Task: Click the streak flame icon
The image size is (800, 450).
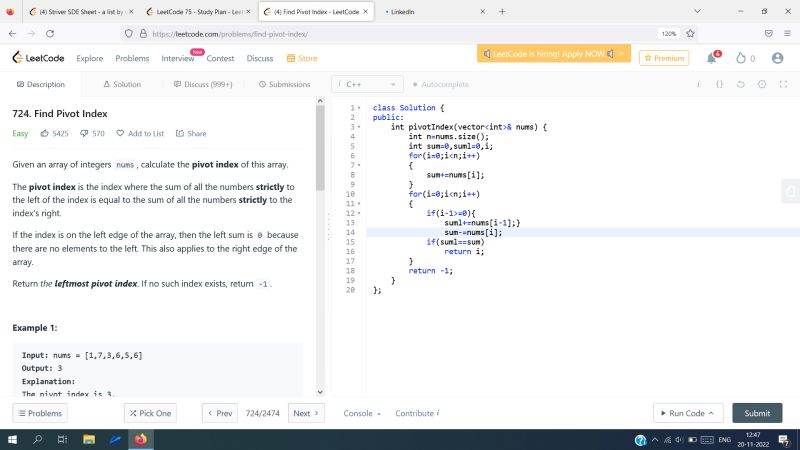Action: tap(741, 58)
